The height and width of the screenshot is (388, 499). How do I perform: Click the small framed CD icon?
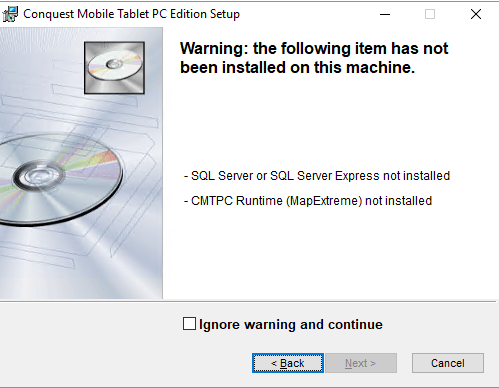[x=114, y=68]
